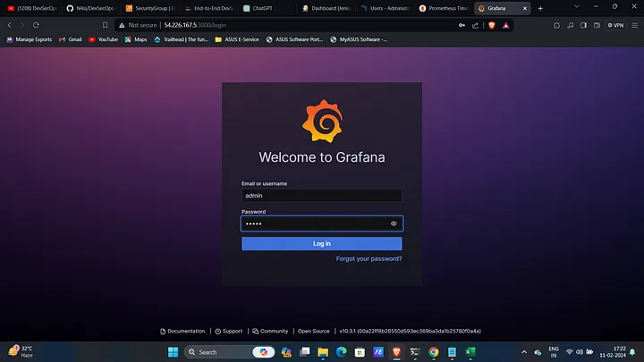Switch to the Dashboard Jenkins tab

(326, 8)
